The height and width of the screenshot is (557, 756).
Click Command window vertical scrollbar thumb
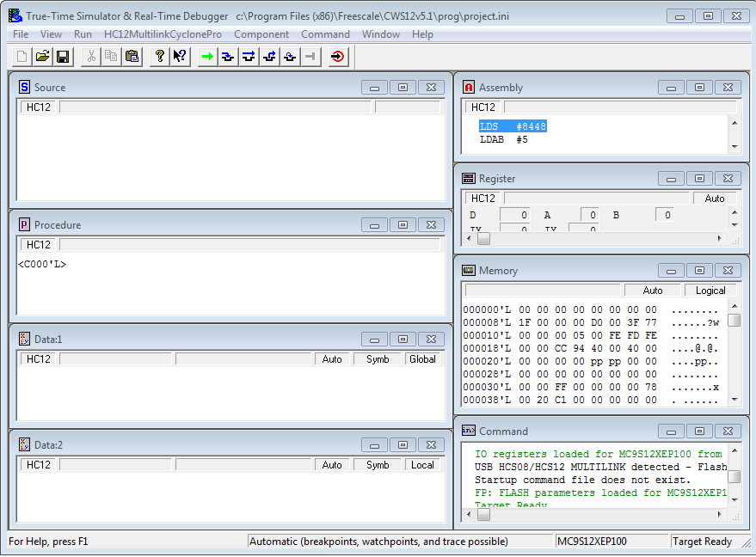click(734, 476)
